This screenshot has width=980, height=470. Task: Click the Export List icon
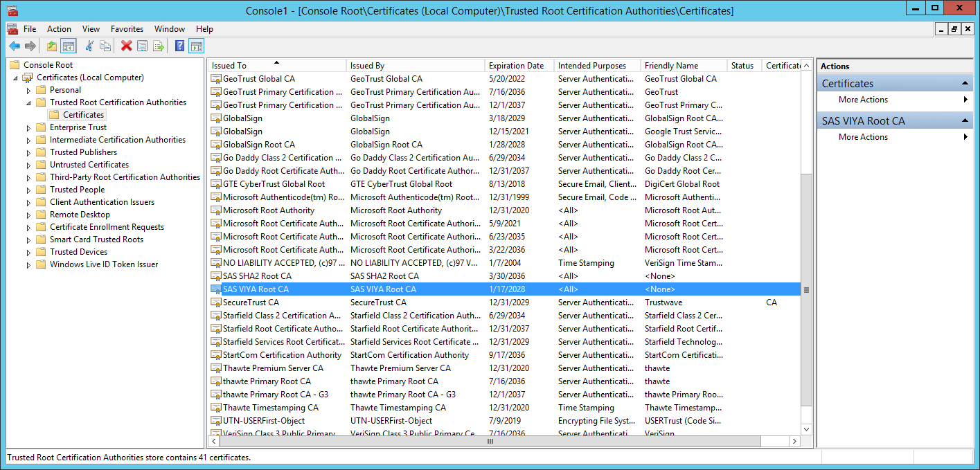(x=158, y=46)
